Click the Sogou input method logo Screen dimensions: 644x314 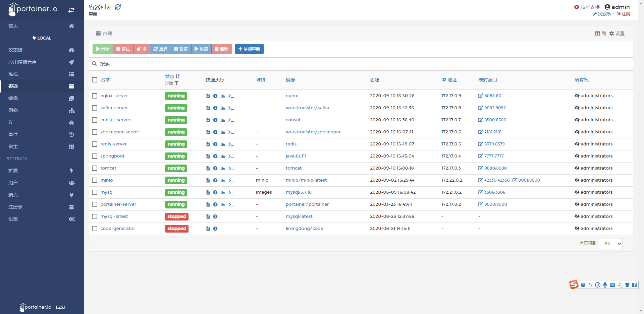coord(574,285)
